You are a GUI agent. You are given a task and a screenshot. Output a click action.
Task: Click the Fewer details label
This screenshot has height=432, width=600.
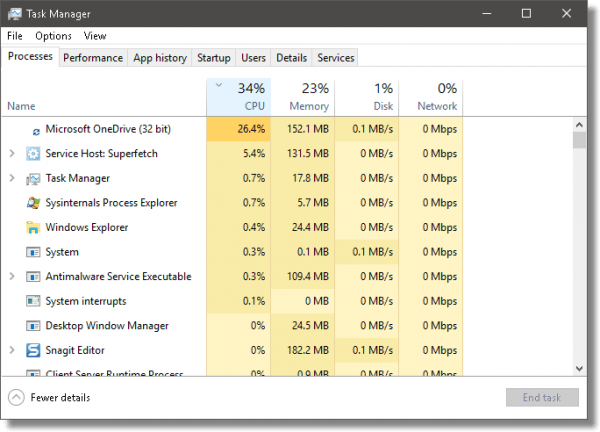coord(60,398)
